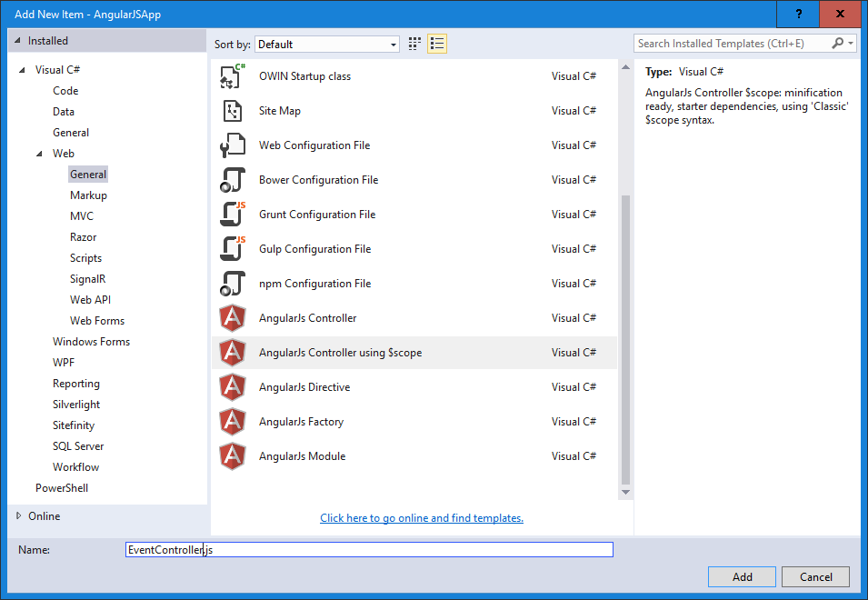Collapse the Visual C# node
Viewport: 868px width, 600px height.
tap(22, 70)
